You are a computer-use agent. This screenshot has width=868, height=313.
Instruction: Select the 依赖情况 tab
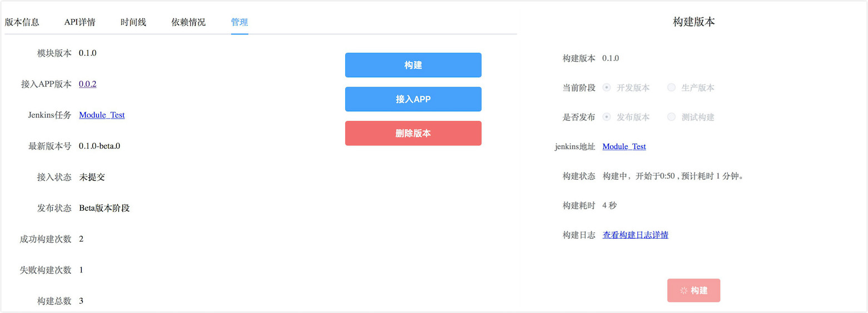pos(189,22)
